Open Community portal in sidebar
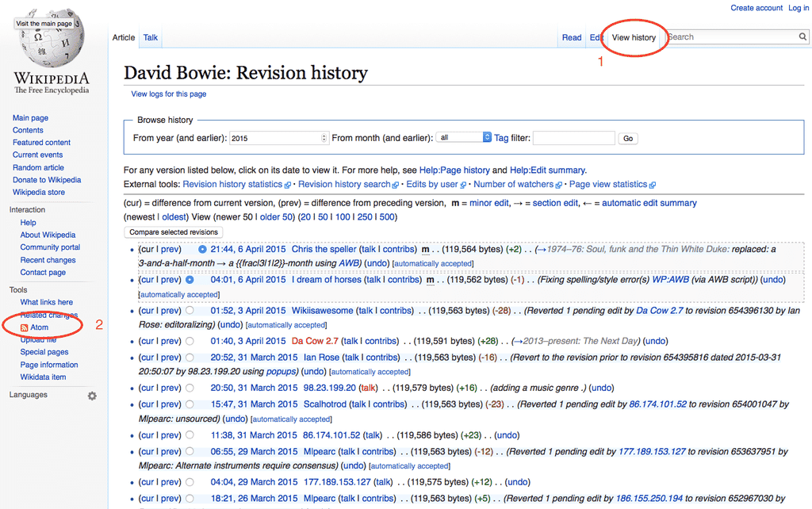Image resolution: width=812 pixels, height=509 pixels. coord(50,247)
